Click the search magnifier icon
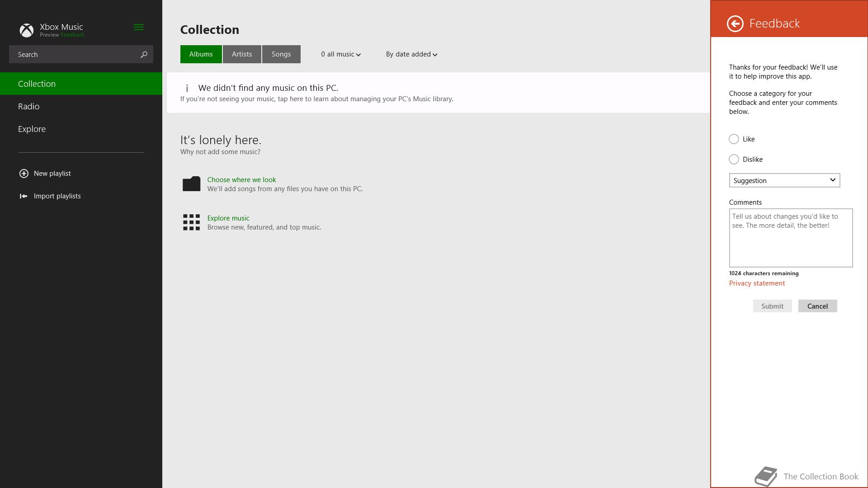868x488 pixels. [144, 54]
